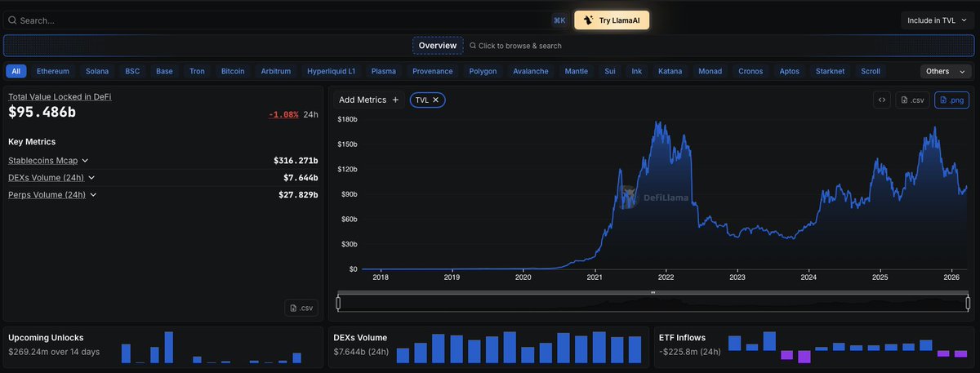Filter by Scroll chain
The height and width of the screenshot is (373, 980).
coord(871,71)
